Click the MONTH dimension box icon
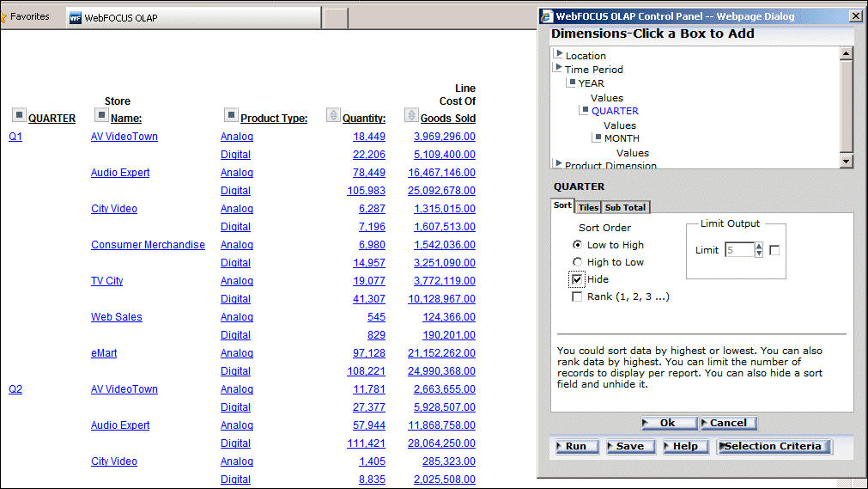868x489 pixels. coord(598,138)
